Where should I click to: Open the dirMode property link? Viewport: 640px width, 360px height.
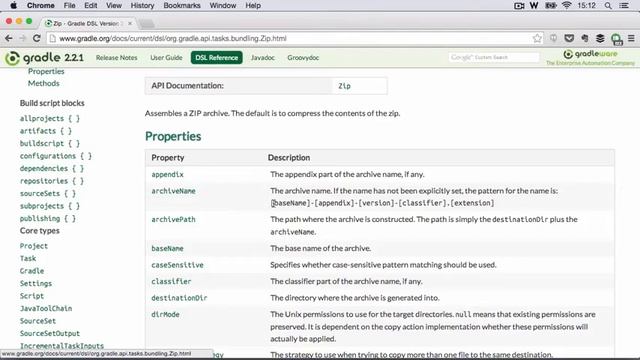[165, 315]
